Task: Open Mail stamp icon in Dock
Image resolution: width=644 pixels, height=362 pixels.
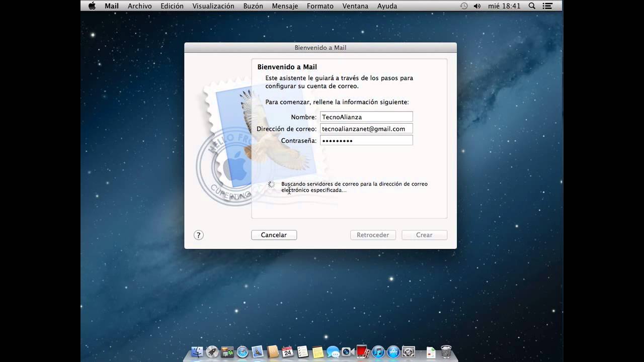Action: (258, 351)
